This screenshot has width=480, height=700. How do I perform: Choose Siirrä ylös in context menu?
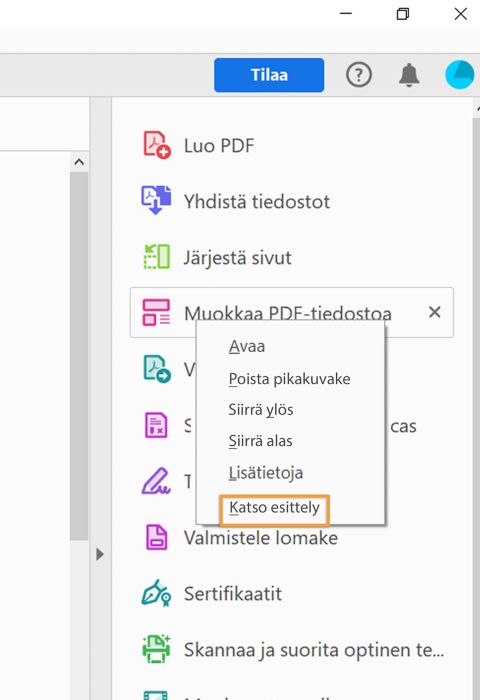[x=261, y=410]
